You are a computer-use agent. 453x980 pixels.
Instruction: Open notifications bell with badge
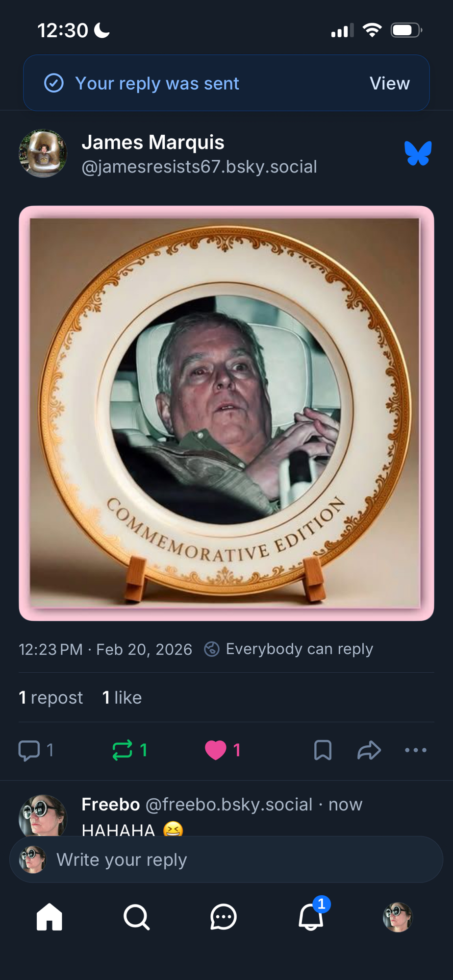311,917
